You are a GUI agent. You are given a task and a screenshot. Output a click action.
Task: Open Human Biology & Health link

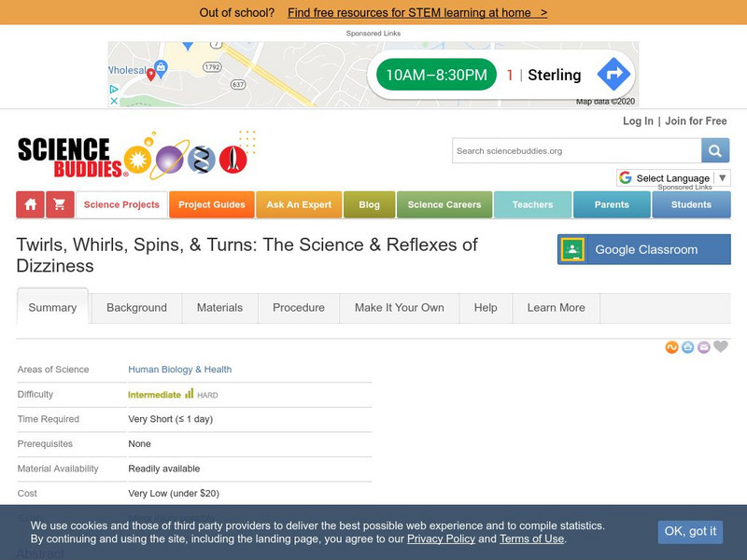[x=180, y=369]
